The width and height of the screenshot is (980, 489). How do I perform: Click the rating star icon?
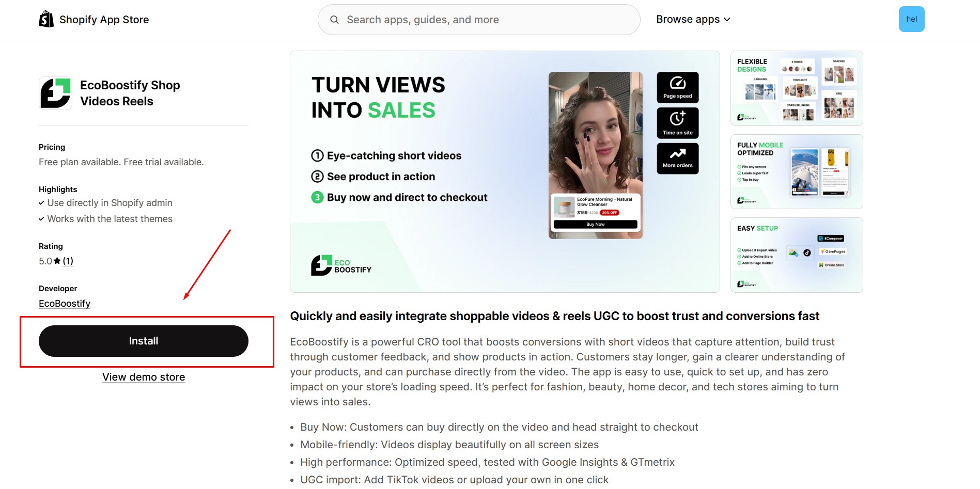57,261
